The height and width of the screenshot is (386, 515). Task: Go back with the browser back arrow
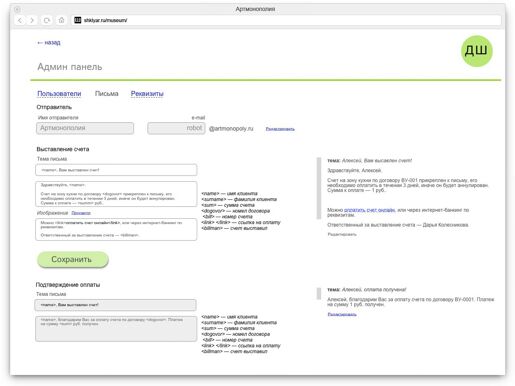(20, 20)
